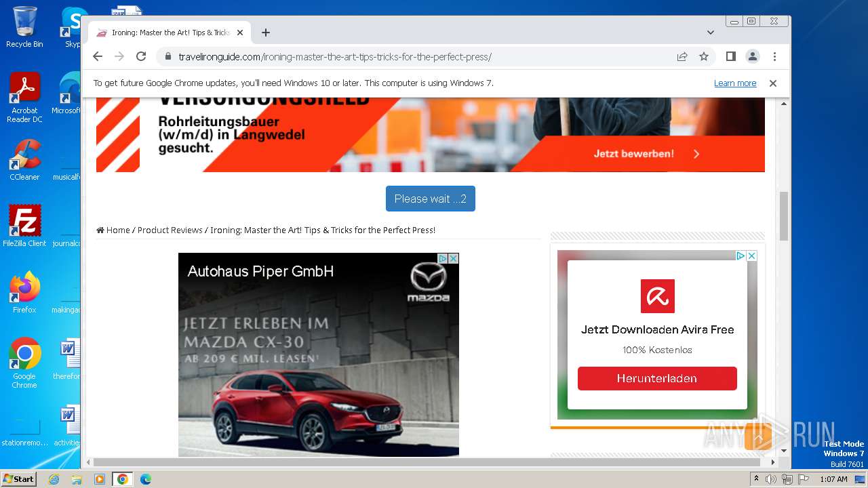Select the Firefox desktop icon

(x=24, y=293)
